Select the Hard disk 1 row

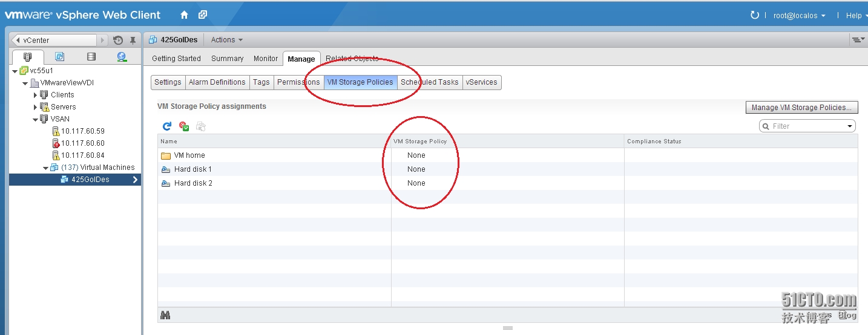pos(508,169)
